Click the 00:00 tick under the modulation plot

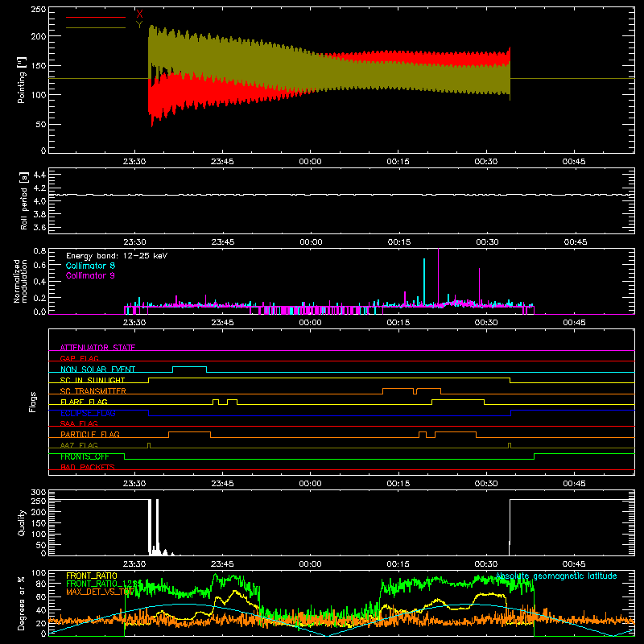click(x=310, y=323)
